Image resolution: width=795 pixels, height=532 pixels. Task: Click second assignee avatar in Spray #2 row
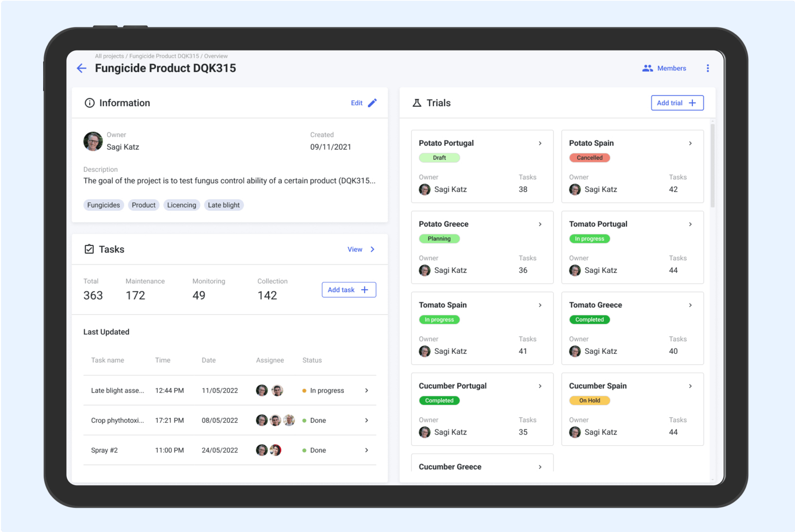tap(276, 451)
